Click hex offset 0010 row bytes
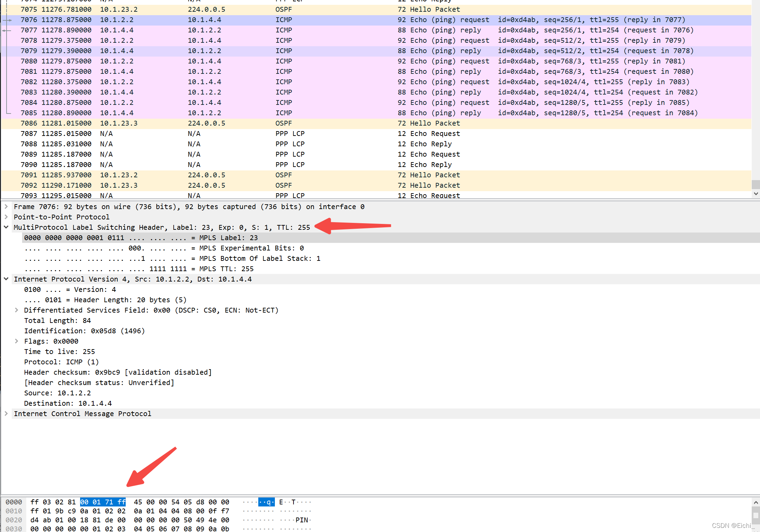The width and height of the screenshot is (760, 532). point(130,511)
